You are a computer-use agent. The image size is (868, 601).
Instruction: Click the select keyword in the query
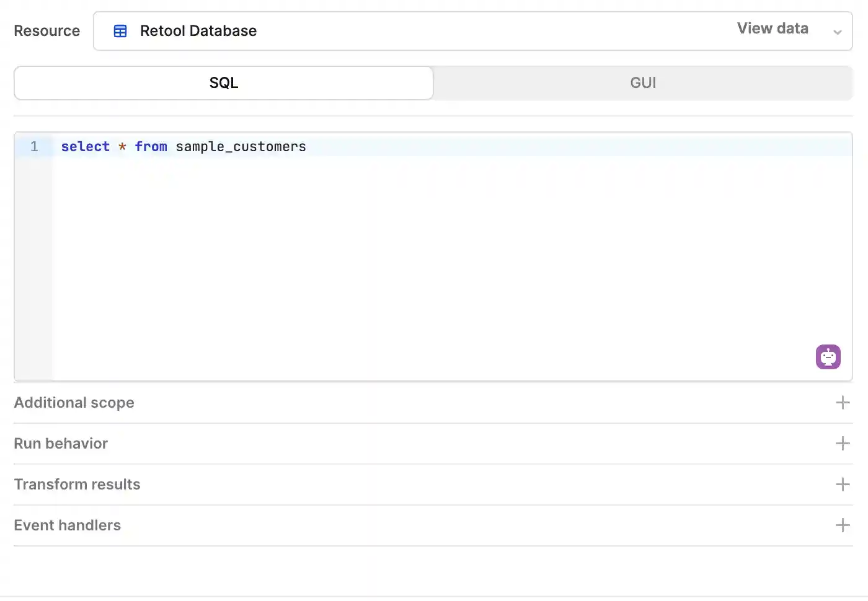(x=85, y=147)
